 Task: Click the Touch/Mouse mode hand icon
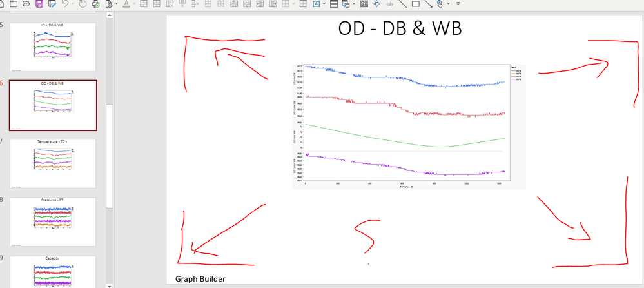440,4
